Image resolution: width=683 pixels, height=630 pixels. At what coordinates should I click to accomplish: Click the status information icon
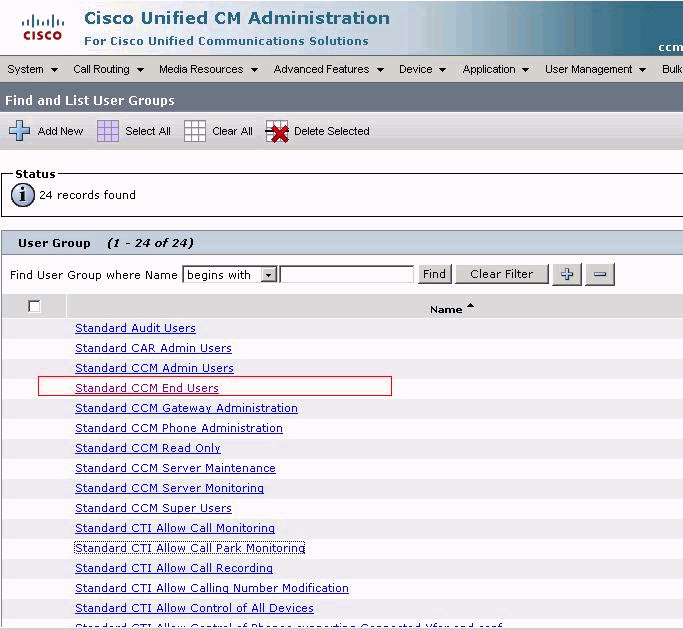(23, 195)
